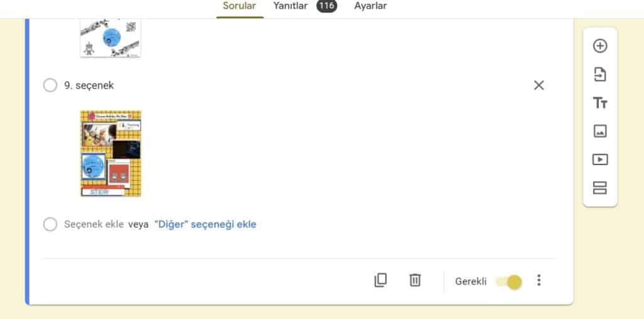Viewport: 644px width, 319px height.
Task: Duplicate this question with the copy icon
Action: 380,281
